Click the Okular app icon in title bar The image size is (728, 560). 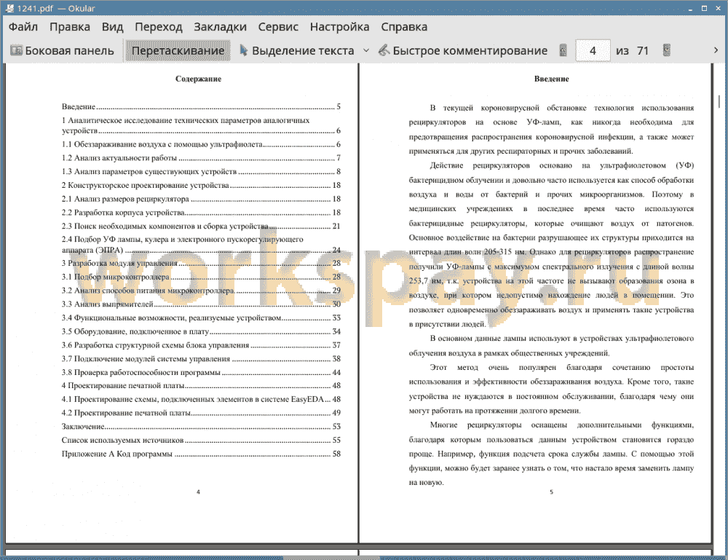coord(9,8)
